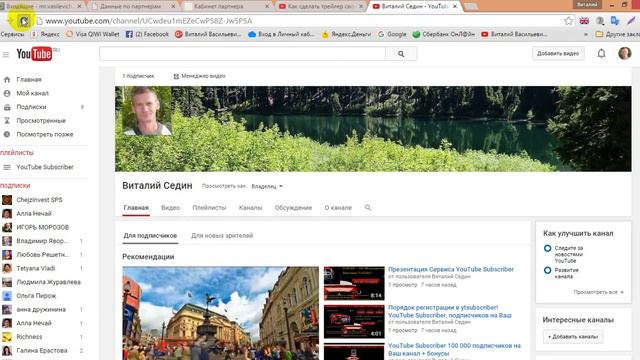Open Мой канал in sidebar
The height and width of the screenshot is (360, 640).
tap(32, 93)
